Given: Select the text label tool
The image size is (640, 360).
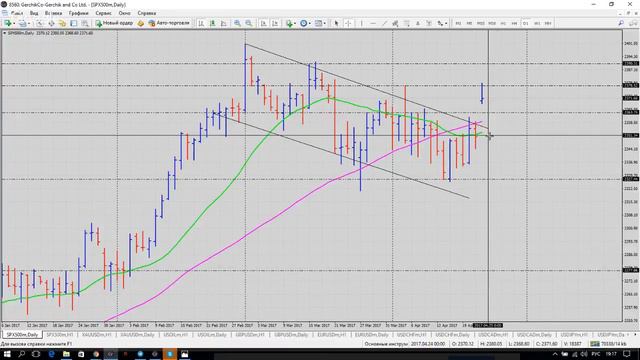Looking at the screenshot, I should pyautogui.click(x=429, y=23).
